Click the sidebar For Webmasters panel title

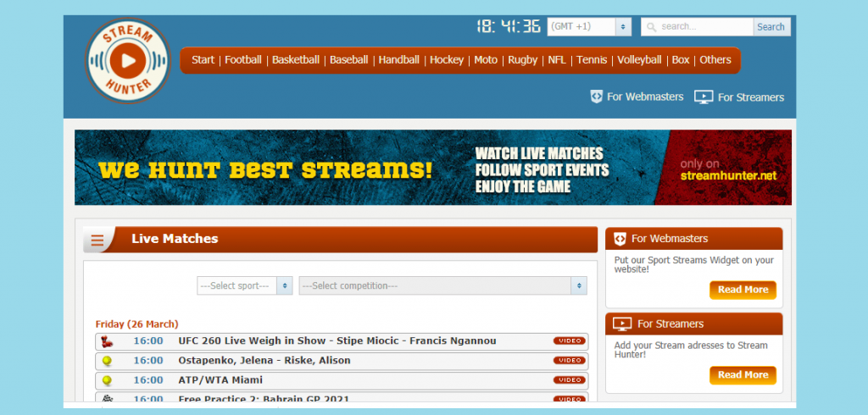pyautogui.click(x=670, y=239)
